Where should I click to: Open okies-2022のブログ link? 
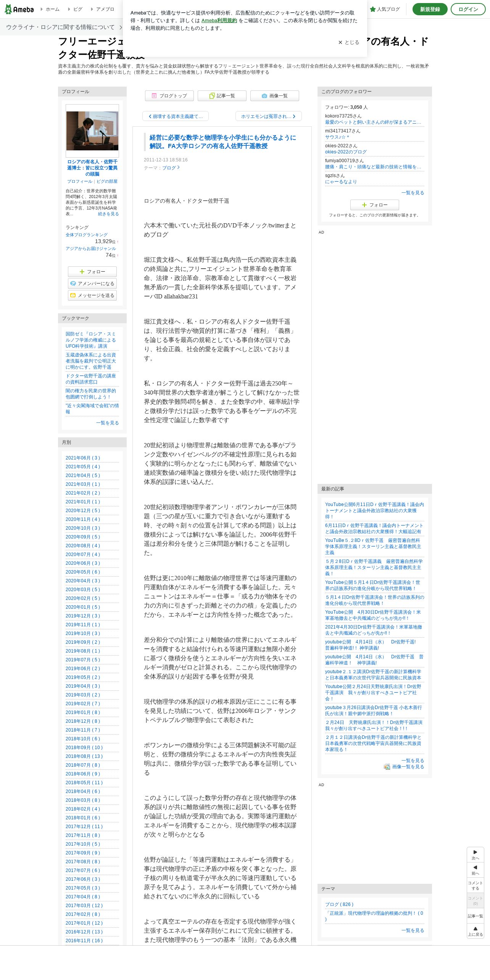346,152
